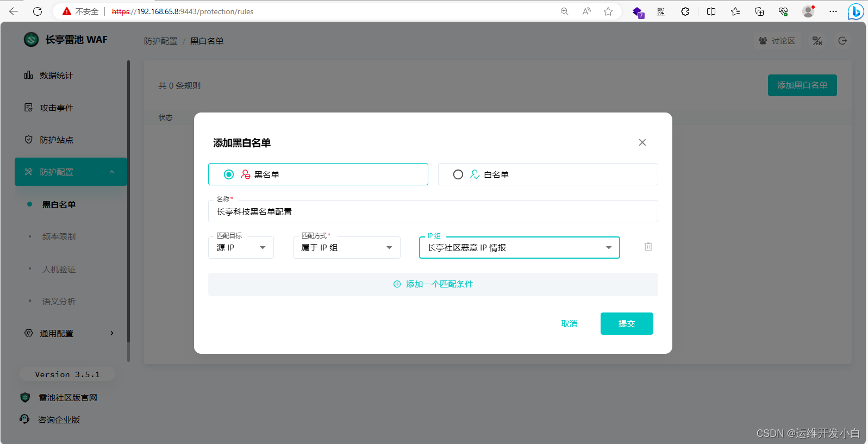Click the 通用配置 gear icon
Viewport: 868px width, 444px height.
click(28, 333)
